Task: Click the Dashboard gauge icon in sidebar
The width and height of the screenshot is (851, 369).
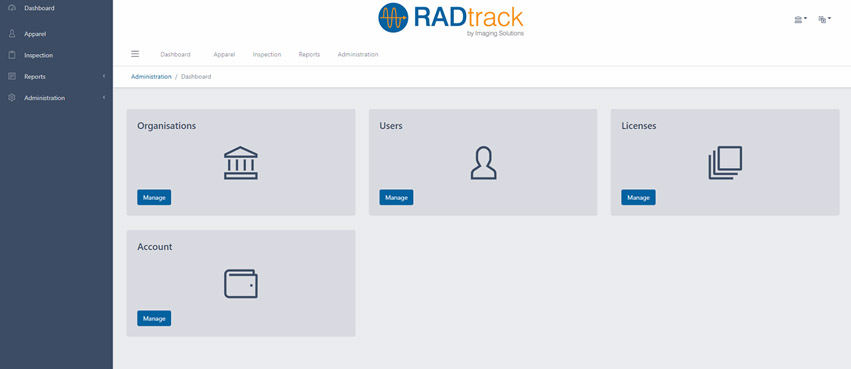Action: (x=12, y=8)
